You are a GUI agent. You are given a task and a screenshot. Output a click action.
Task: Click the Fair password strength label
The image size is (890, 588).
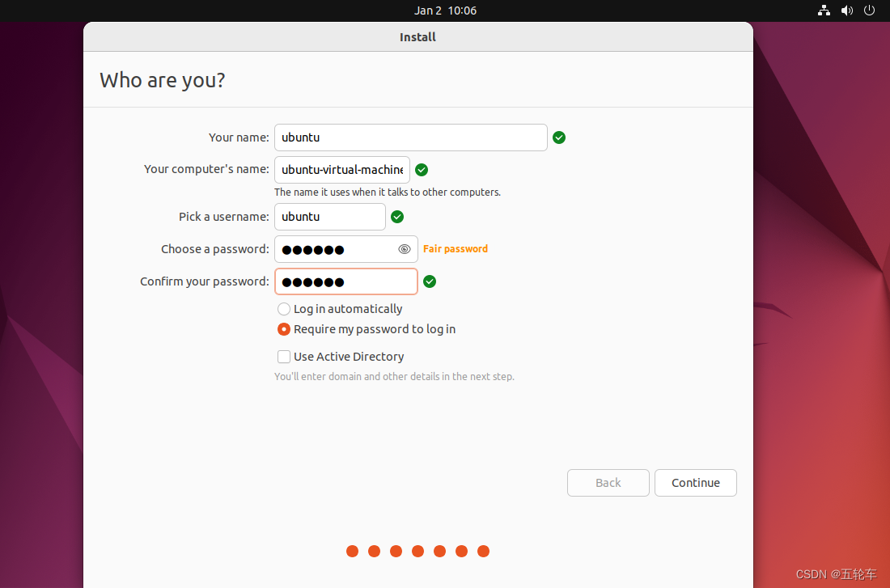click(456, 248)
